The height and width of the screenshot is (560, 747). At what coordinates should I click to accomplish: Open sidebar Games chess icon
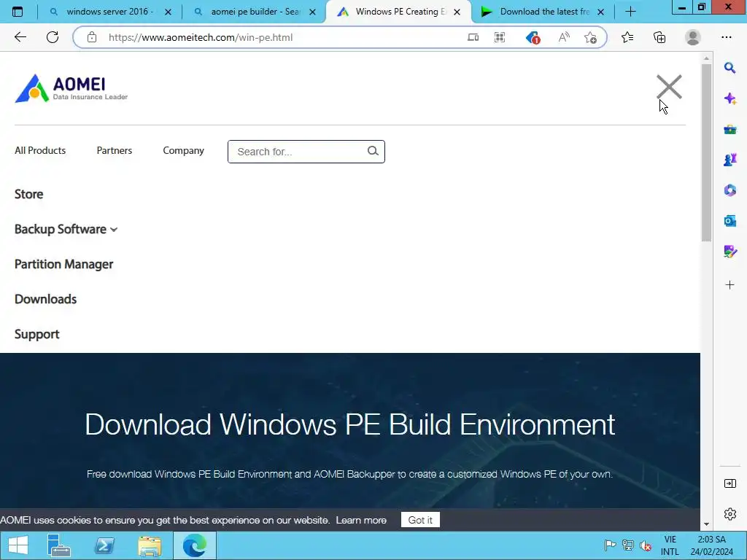click(729, 160)
